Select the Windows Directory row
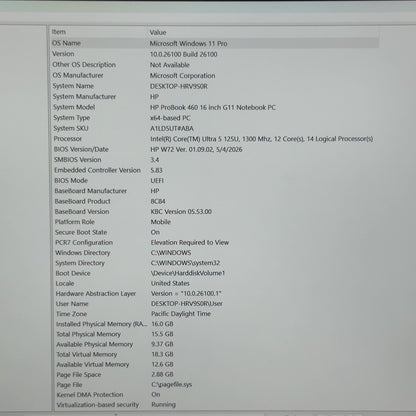 click(214, 253)
